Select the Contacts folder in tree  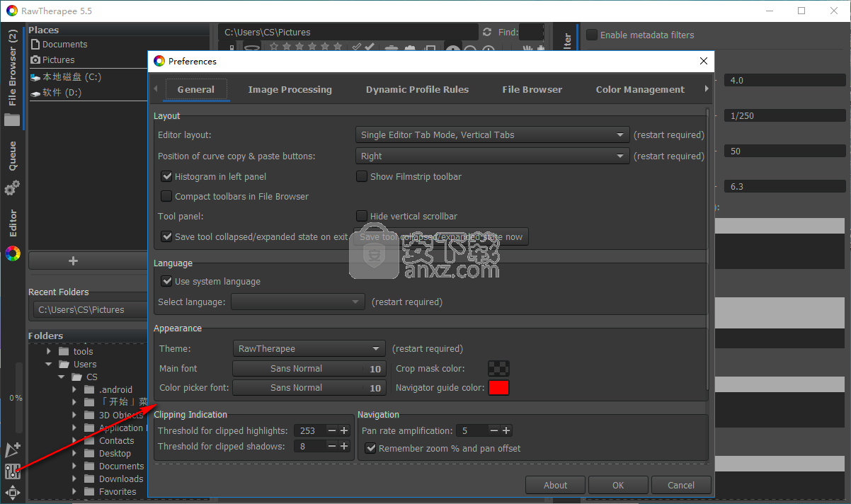[x=116, y=441]
